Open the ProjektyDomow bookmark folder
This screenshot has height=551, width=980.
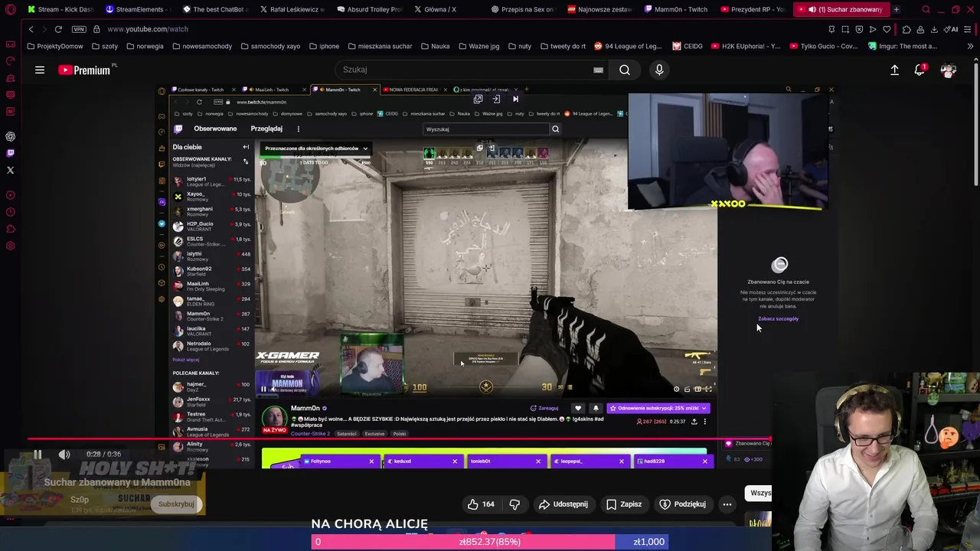55,46
